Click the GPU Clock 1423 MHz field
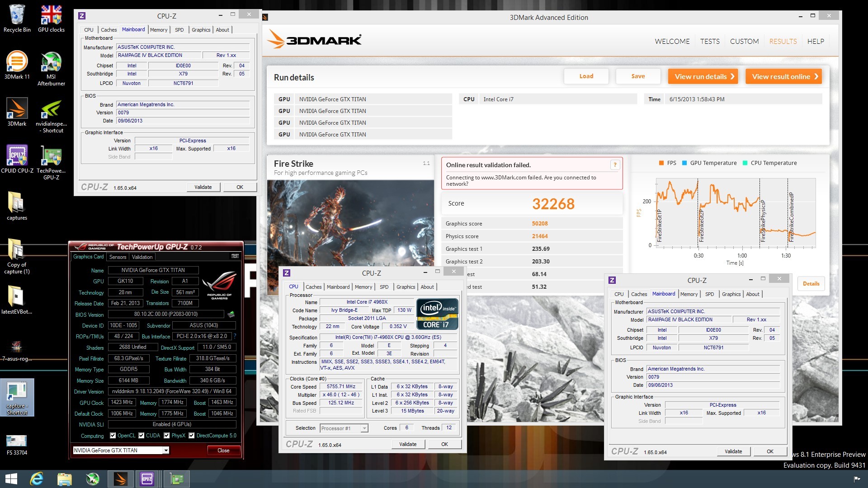Image resolution: width=868 pixels, height=488 pixels. tap(122, 402)
